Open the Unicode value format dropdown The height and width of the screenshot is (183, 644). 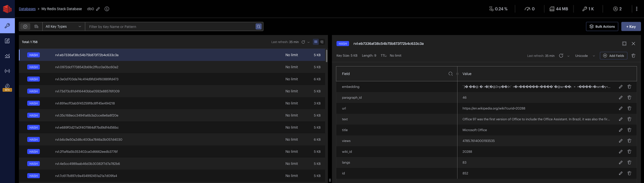tap(585, 56)
